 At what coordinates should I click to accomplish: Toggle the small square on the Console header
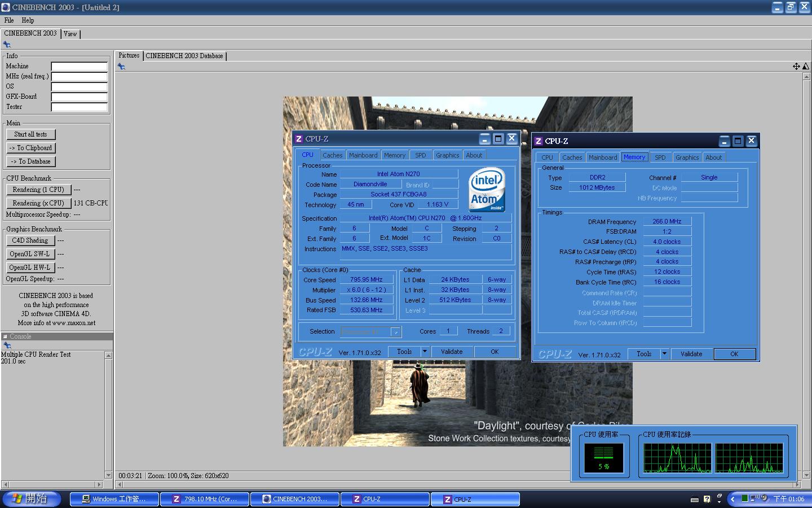(5, 336)
